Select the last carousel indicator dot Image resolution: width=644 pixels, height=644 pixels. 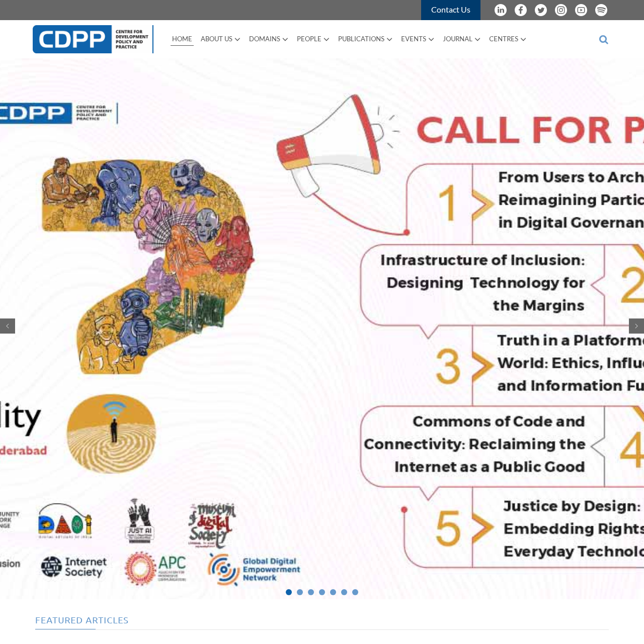(x=355, y=592)
